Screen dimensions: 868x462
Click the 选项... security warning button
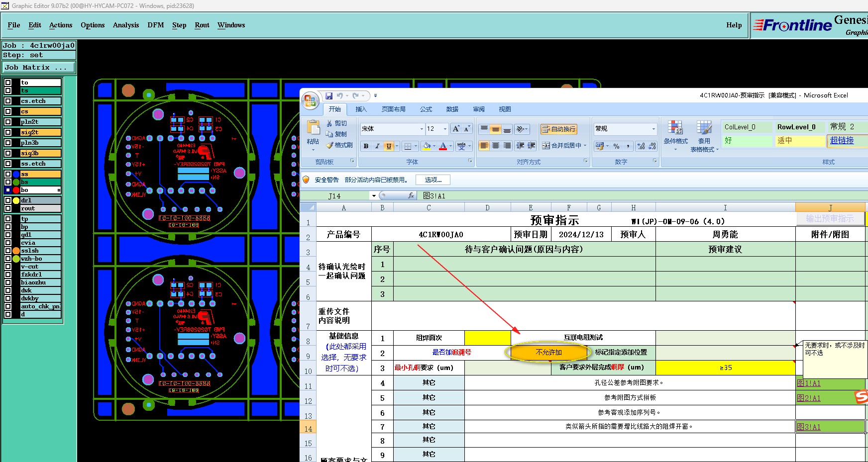433,180
